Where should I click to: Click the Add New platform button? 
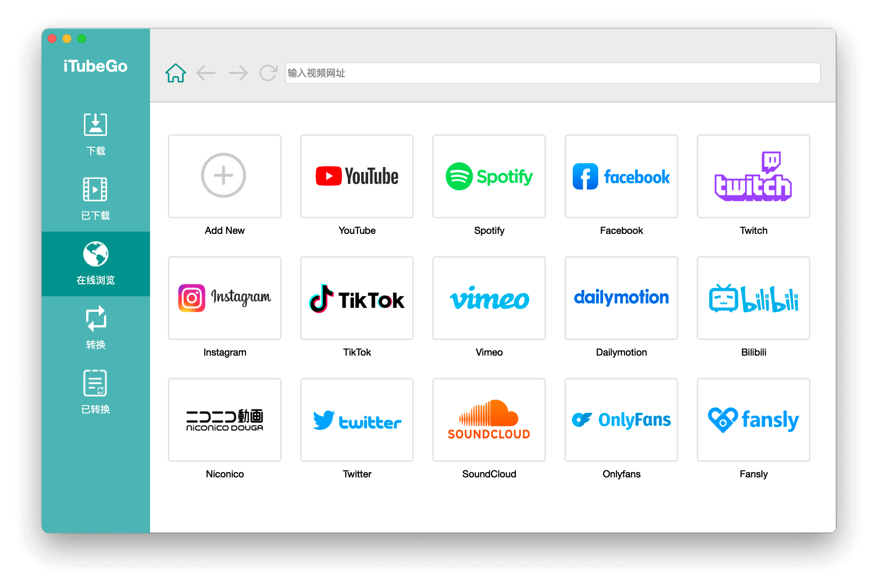pos(223,176)
